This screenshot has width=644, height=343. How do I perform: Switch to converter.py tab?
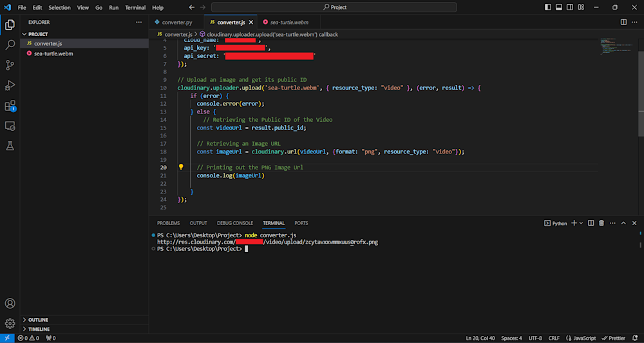176,22
